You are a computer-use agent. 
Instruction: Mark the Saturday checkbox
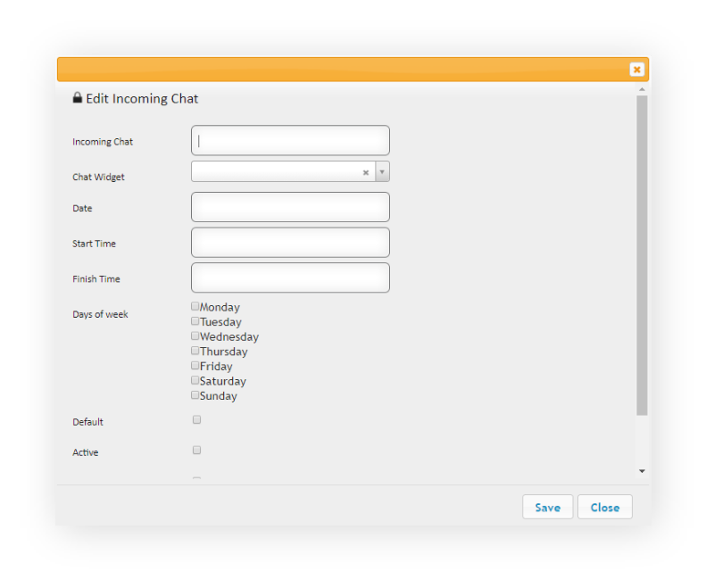click(x=195, y=380)
